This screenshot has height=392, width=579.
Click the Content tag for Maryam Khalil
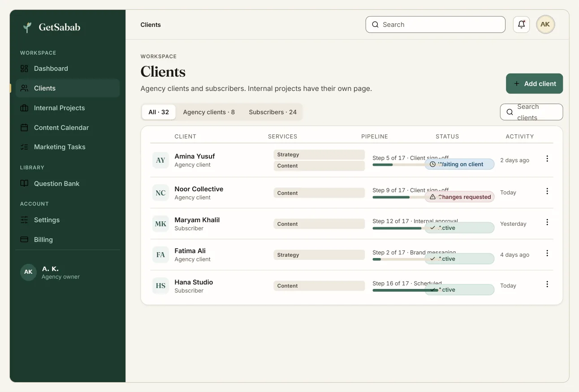click(319, 224)
